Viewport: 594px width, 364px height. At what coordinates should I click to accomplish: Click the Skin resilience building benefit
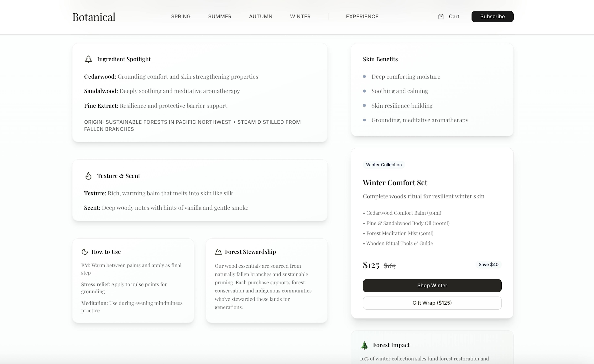402,106
